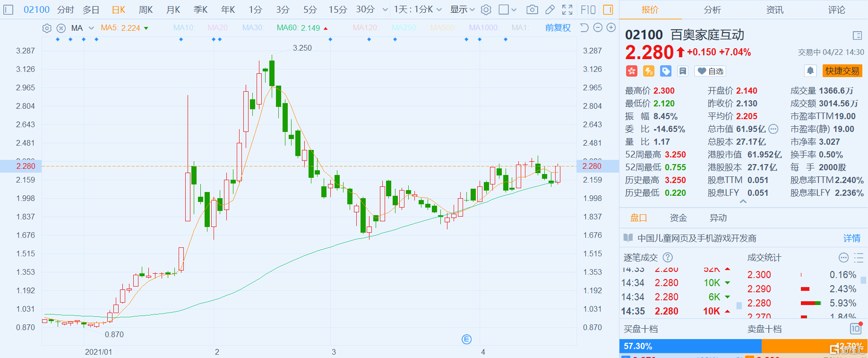The image size is (868, 358).
Task: Open the 资讯 news tab
Action: (774, 9)
